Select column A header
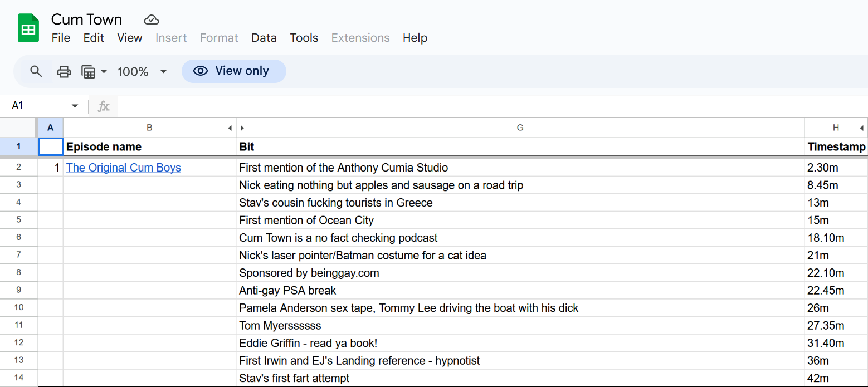The height and width of the screenshot is (387, 868). (51, 128)
